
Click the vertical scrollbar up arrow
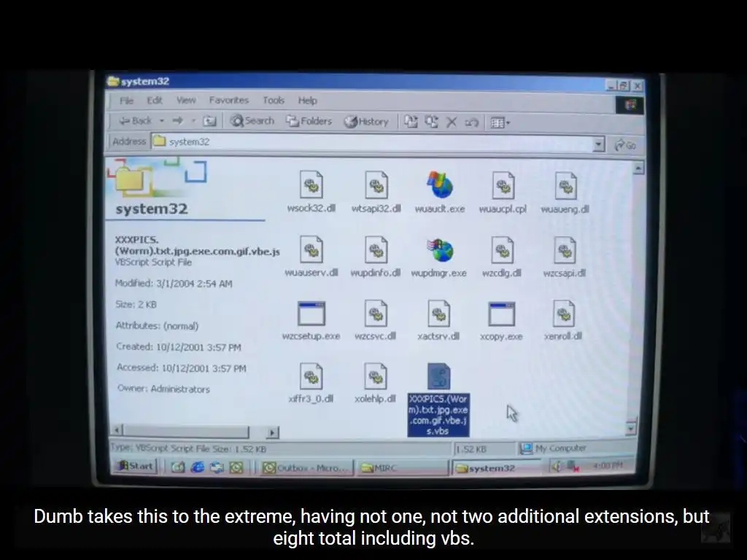(x=638, y=168)
